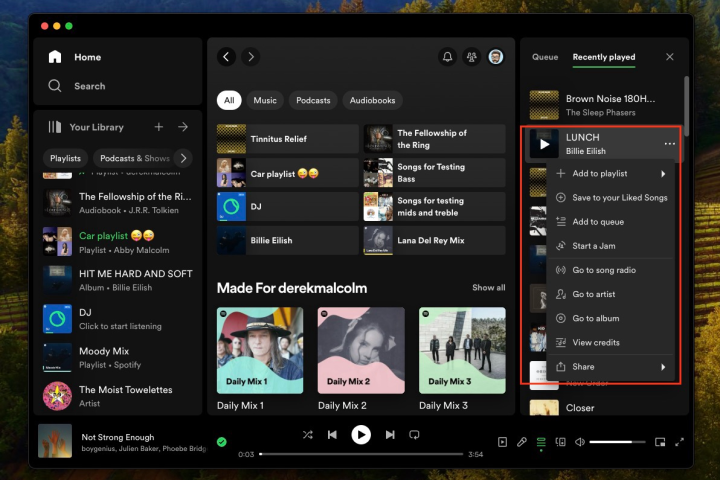The height and width of the screenshot is (480, 720).
Task: Open the Daily Mix 2 cover
Action: (x=361, y=350)
